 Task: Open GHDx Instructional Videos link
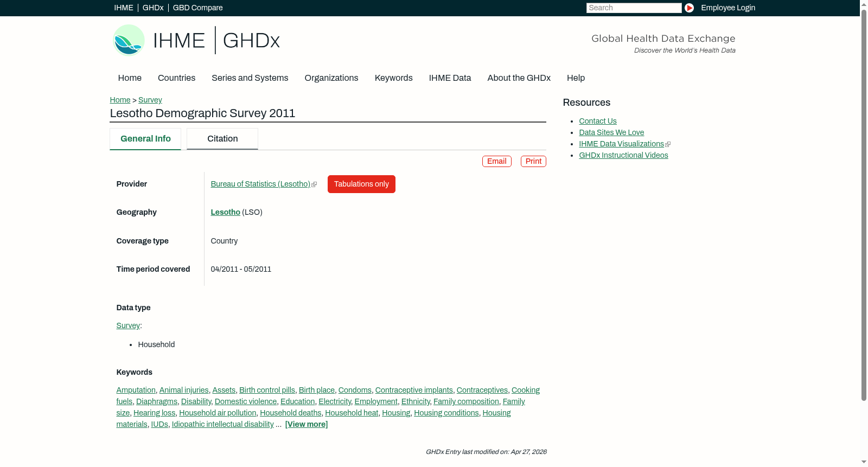point(623,155)
